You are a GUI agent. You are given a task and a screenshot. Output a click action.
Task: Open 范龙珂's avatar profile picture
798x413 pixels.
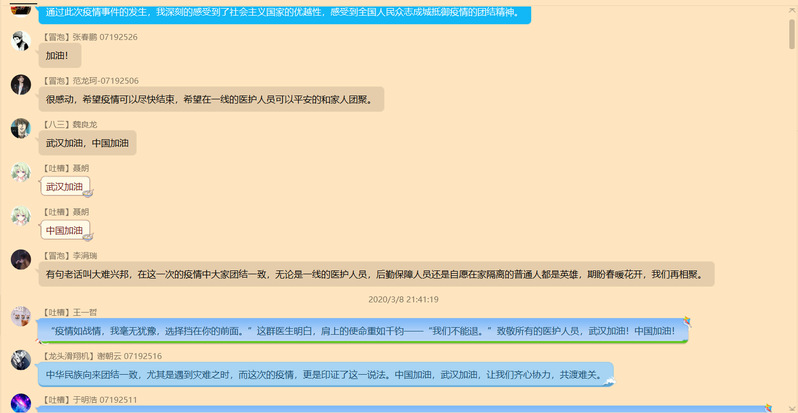20,85
